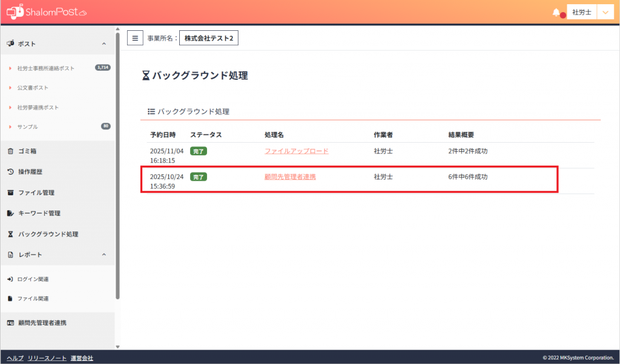Viewport: 620px width, 364px height.
Task: Select 公文書ポスト in sidebar
Action: pyautogui.click(x=33, y=88)
